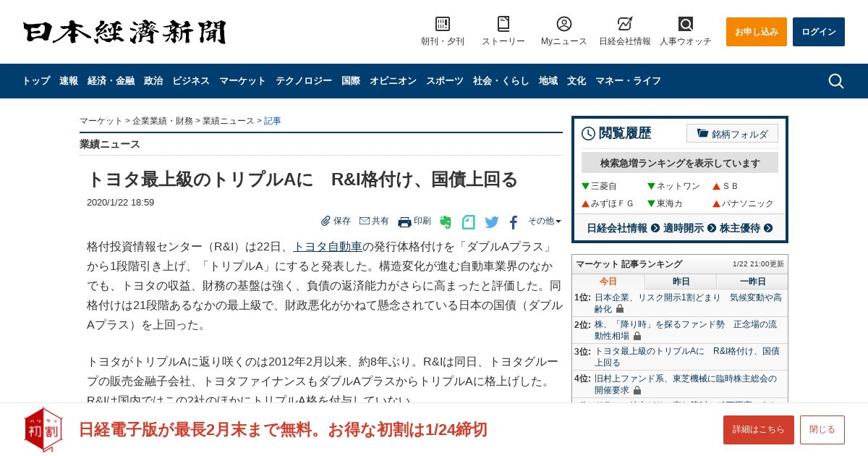The width and height of the screenshot is (868, 456).
Task: Share the article on Twitter
Action: [x=492, y=222]
